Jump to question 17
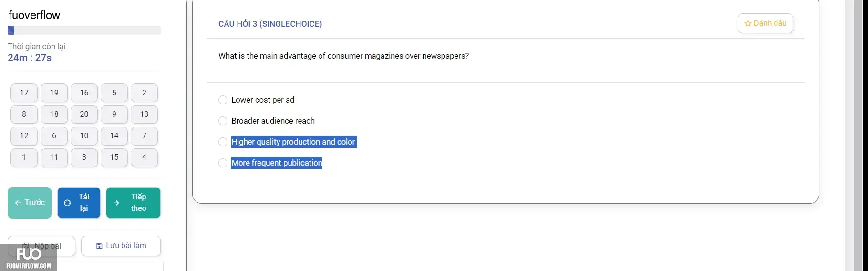Screen dimensions: 868x271 (x=24, y=93)
